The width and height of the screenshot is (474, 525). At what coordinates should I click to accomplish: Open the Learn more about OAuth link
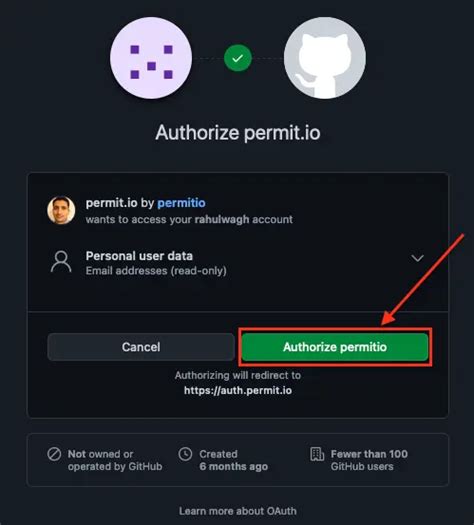(x=238, y=511)
